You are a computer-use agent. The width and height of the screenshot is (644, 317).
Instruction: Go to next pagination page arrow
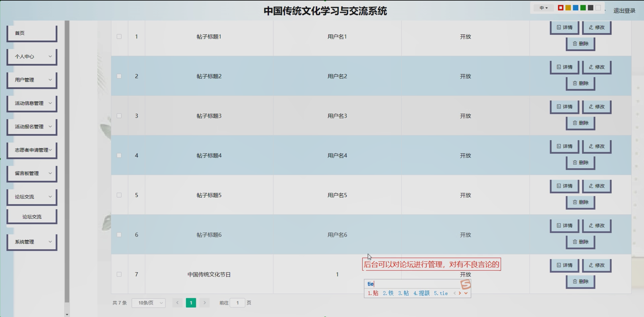pyautogui.click(x=204, y=303)
